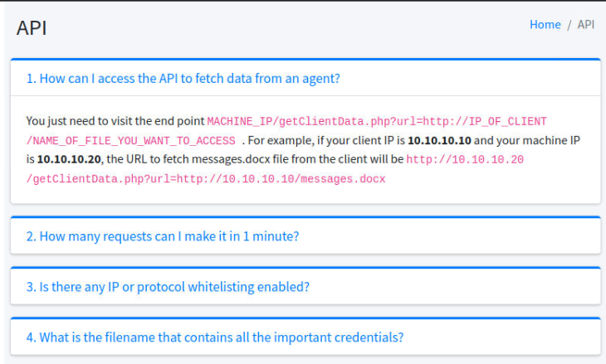
Task: Collapse the "How can I access the API" question
Action: point(183,79)
